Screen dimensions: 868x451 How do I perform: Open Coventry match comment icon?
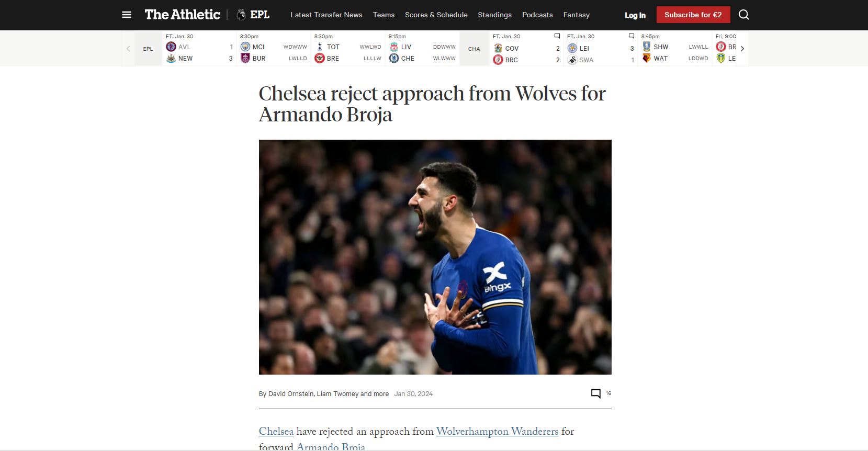[x=557, y=36]
